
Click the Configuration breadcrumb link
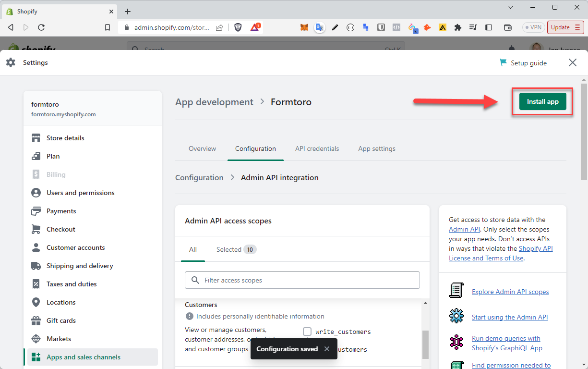199,177
